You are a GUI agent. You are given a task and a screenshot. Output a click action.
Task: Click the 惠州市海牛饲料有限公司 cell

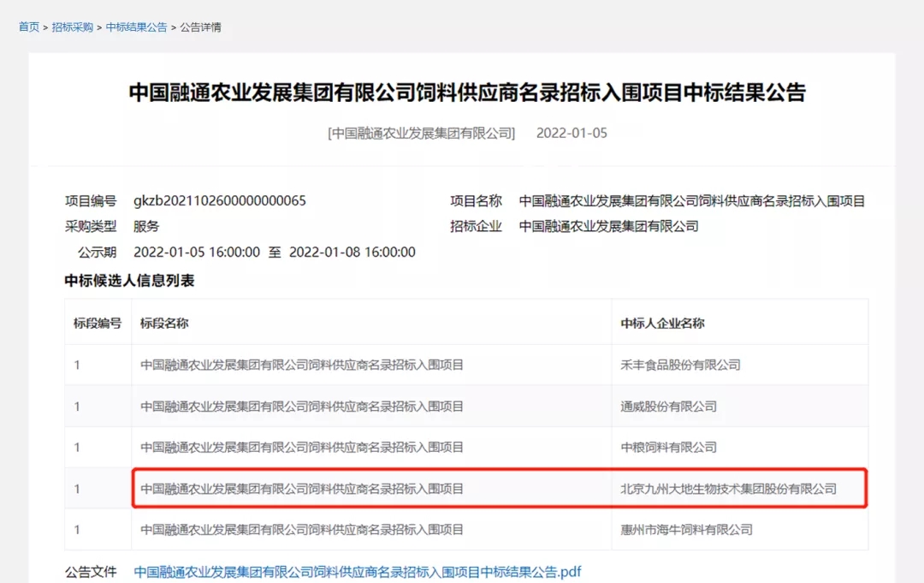pos(686,530)
